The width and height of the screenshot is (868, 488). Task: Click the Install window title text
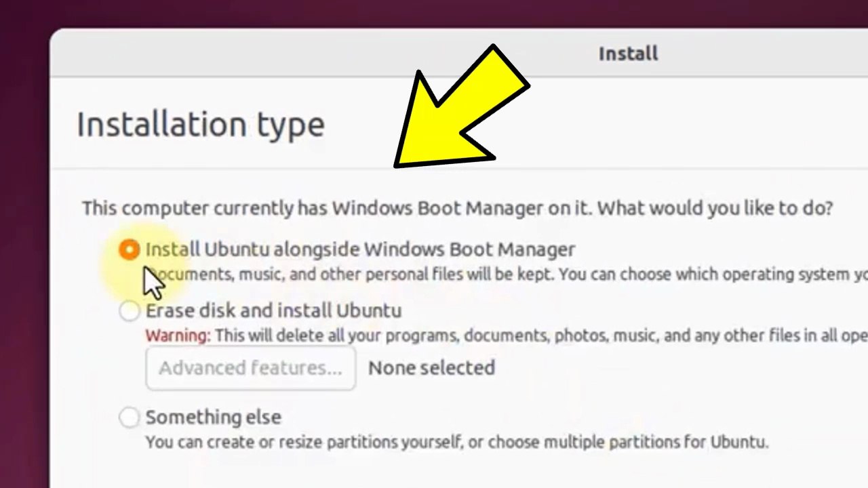tap(628, 54)
